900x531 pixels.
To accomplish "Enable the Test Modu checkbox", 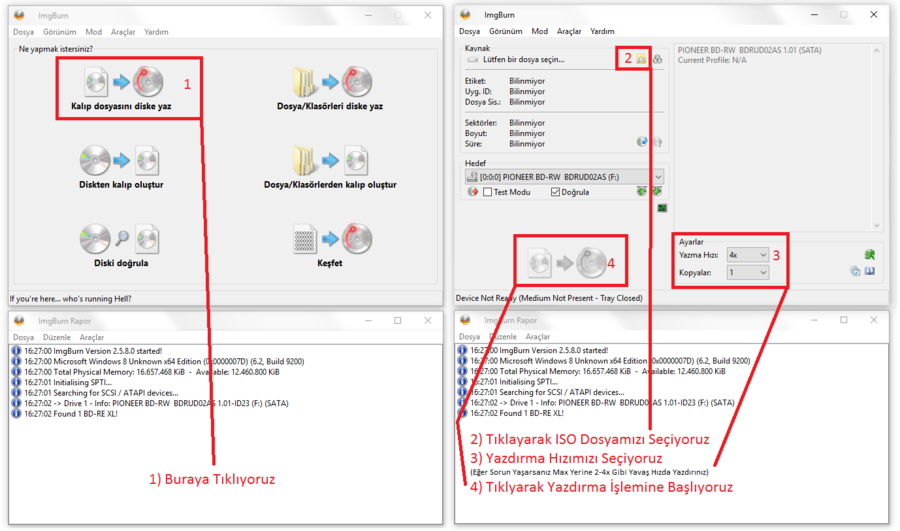I will tap(487, 192).
